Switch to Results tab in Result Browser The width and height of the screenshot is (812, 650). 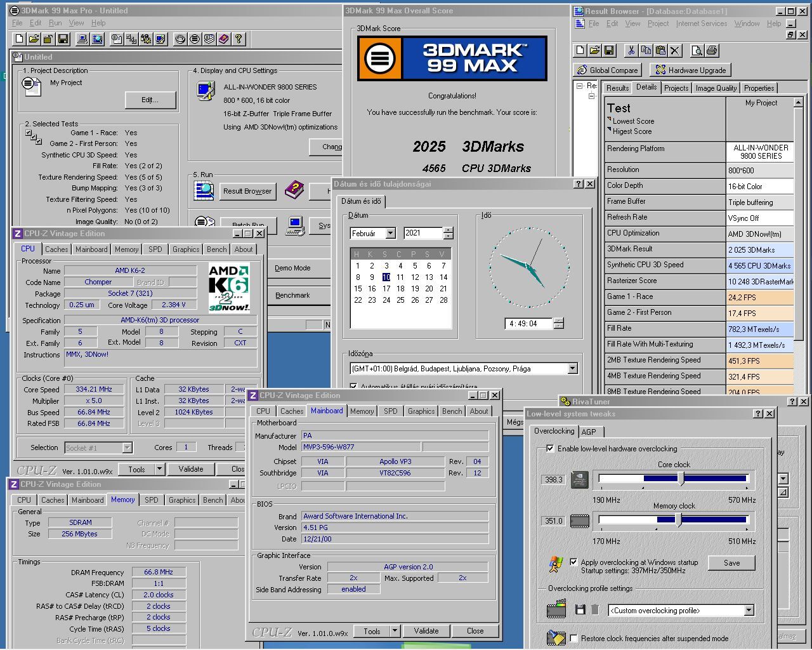[x=617, y=88]
